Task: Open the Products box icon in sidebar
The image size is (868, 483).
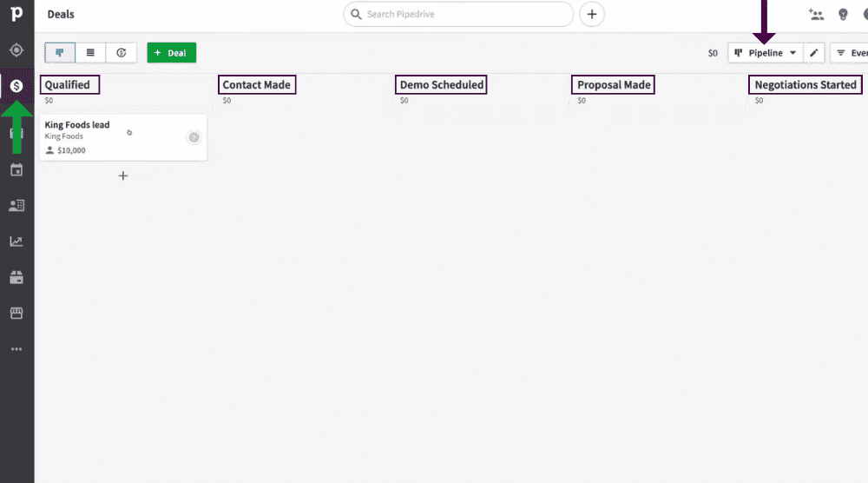Action: tap(16, 277)
